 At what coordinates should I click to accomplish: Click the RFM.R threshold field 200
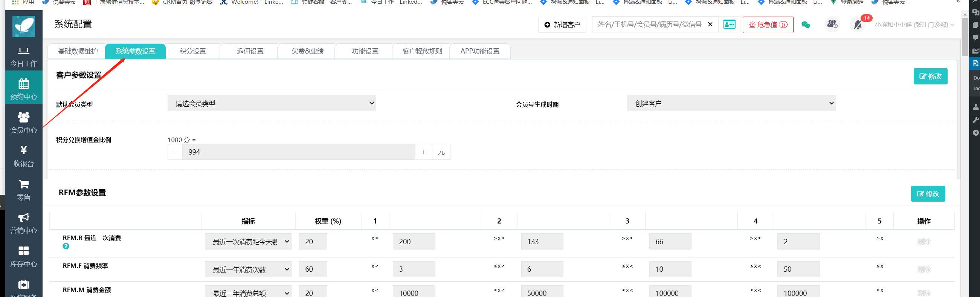pos(414,242)
